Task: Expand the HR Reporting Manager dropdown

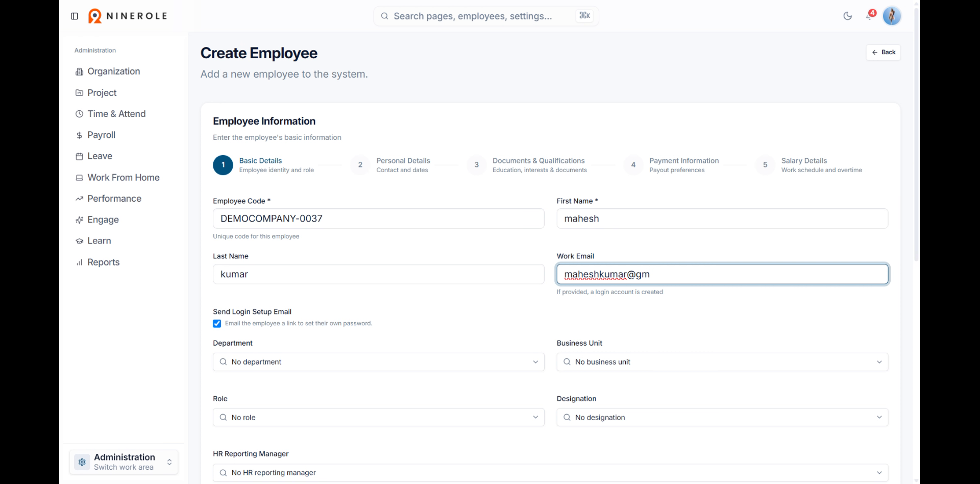Action: [x=550, y=473]
